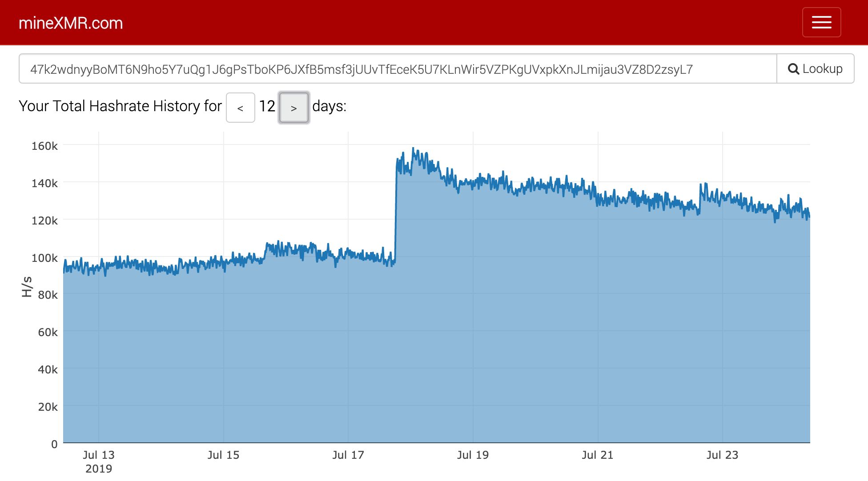The width and height of the screenshot is (868, 481).
Task: Click the Jul 23 date label
Action: tap(722, 455)
